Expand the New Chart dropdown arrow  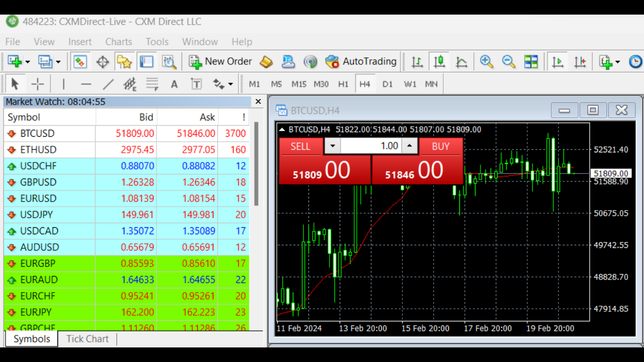pyautogui.click(x=27, y=62)
